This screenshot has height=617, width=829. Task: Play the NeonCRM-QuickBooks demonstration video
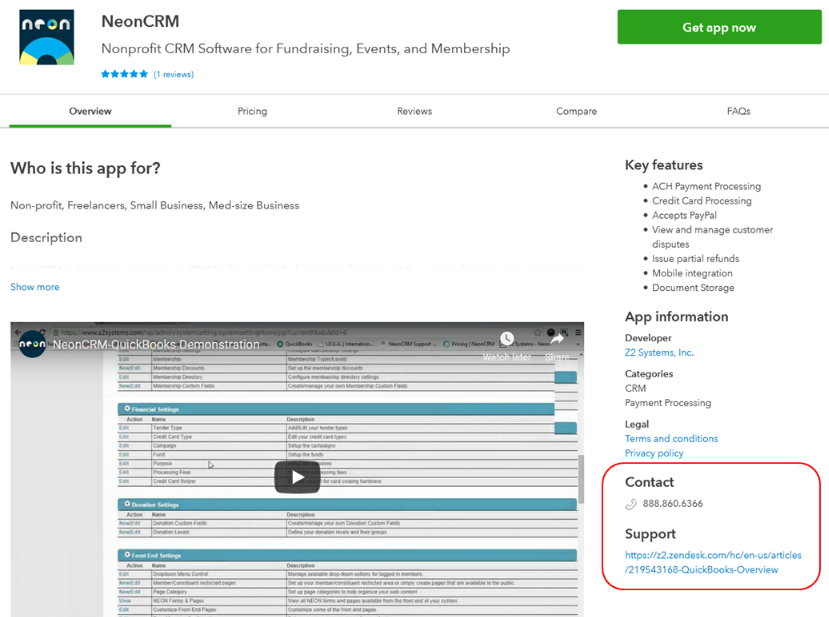point(297,477)
